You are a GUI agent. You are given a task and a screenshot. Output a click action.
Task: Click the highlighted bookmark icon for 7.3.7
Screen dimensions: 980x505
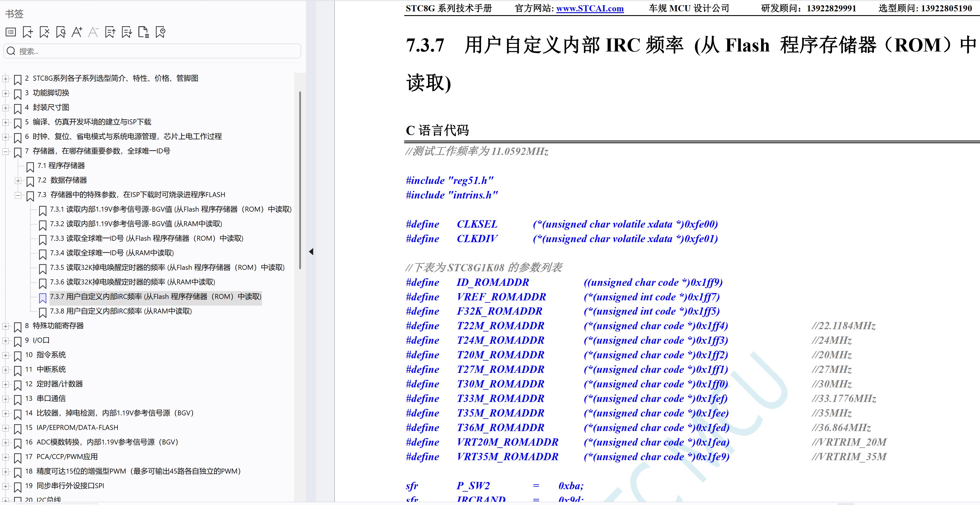click(43, 298)
